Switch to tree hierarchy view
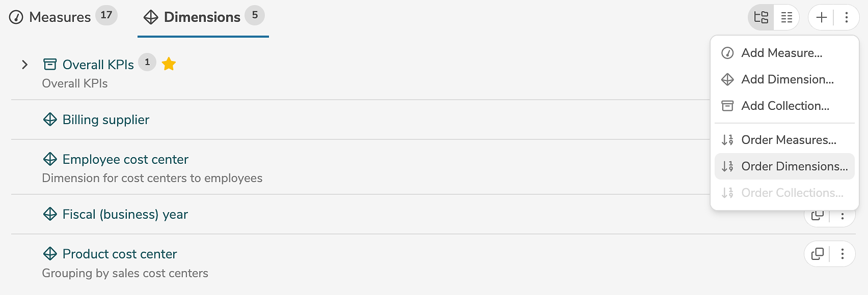Screen dimensions: 868x295 click(761, 17)
